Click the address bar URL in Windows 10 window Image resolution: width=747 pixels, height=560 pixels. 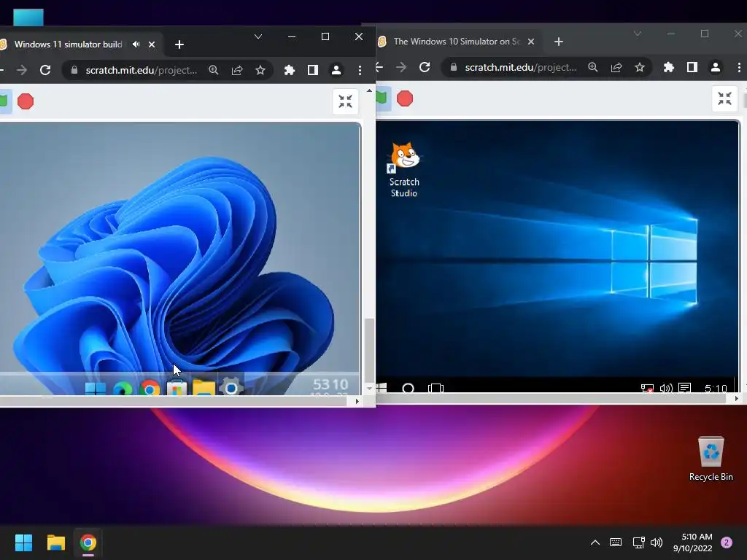point(520,67)
